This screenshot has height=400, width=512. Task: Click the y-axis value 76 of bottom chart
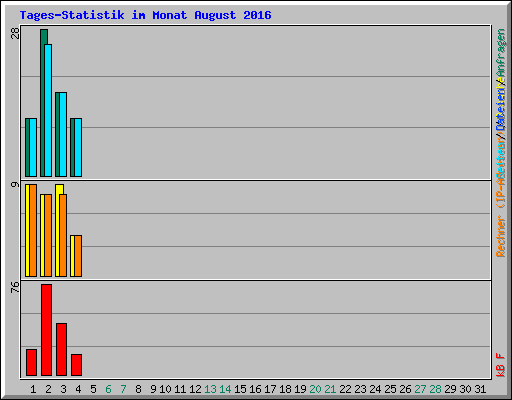point(15,287)
